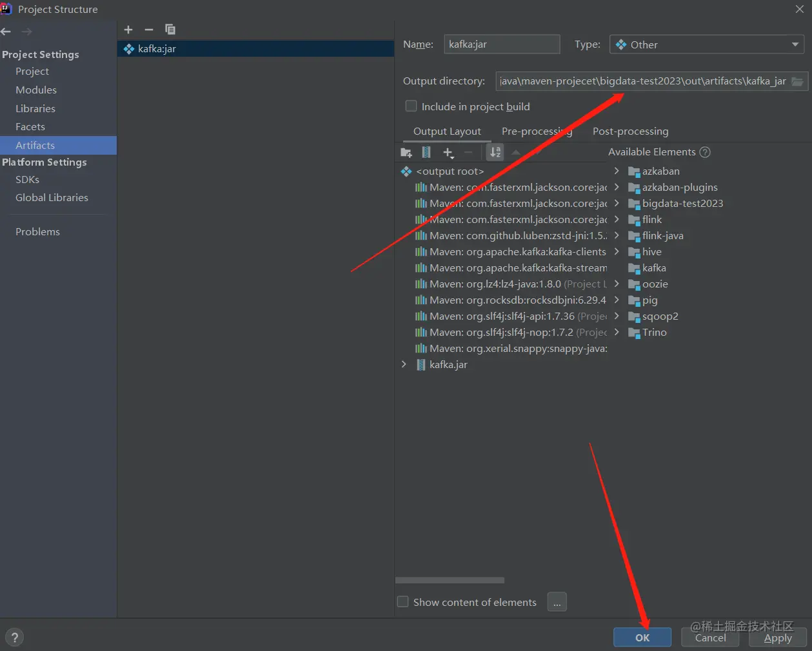
Task: Select Maven org.slf4j:slf4j-api:1.7.36 entry
Action: [511, 316]
